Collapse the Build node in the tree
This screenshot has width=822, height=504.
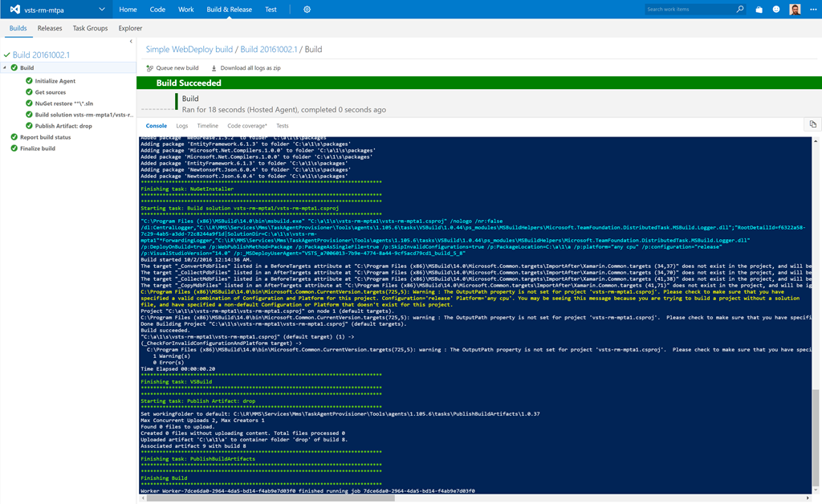click(4, 68)
